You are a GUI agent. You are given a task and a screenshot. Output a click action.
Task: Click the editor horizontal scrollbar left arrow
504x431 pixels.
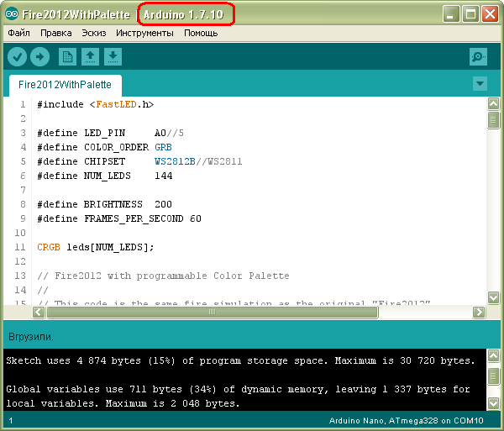click(x=39, y=312)
